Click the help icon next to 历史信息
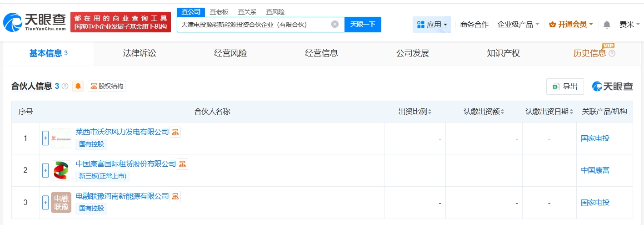The width and height of the screenshot is (644, 225). pos(612,54)
